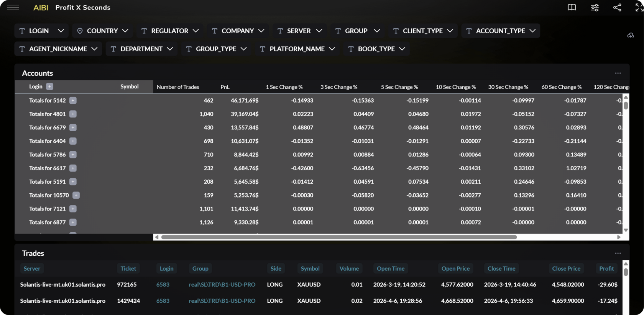Click the plus icon beside Login header

(49, 87)
